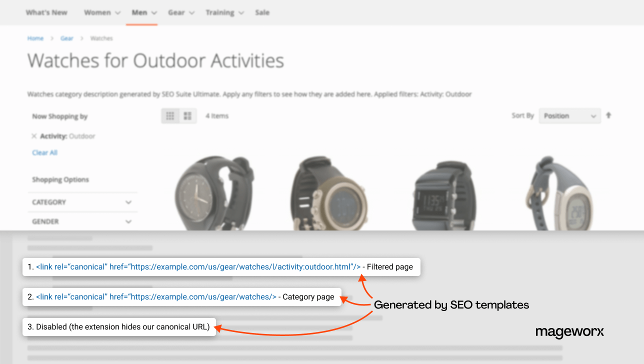Switch to list view mode
This screenshot has height=364, width=644.
[x=187, y=115]
